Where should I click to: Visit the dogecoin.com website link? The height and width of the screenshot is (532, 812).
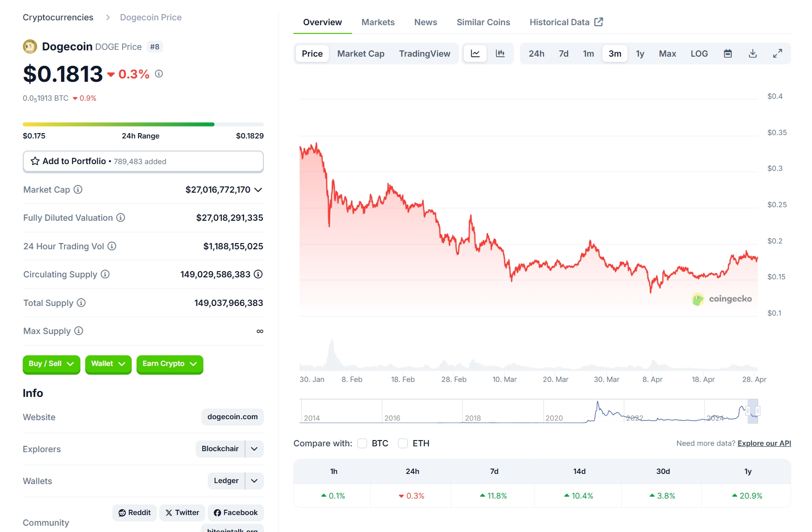click(x=232, y=417)
